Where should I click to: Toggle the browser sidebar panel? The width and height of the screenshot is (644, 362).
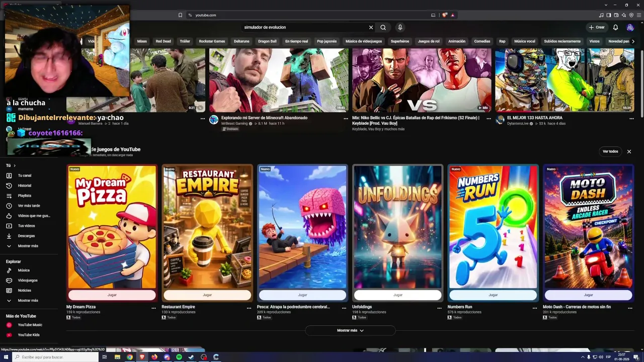[609, 15]
